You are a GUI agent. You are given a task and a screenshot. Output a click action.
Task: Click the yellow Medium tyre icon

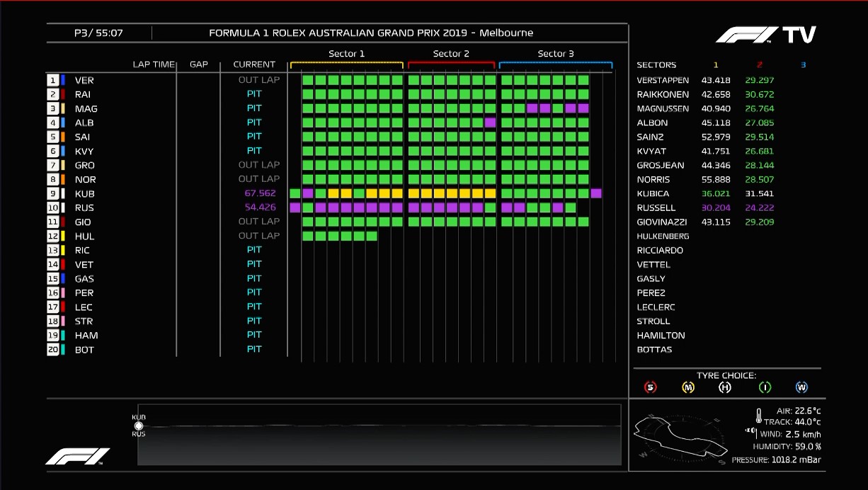687,387
